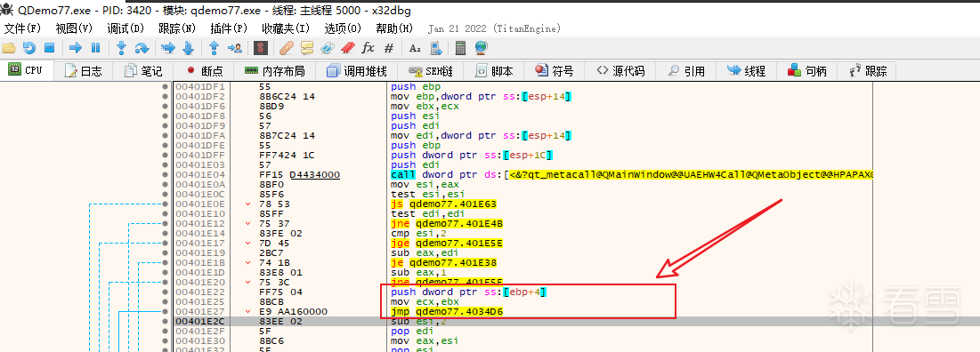Switch to the 引用 references tab

tap(686, 71)
